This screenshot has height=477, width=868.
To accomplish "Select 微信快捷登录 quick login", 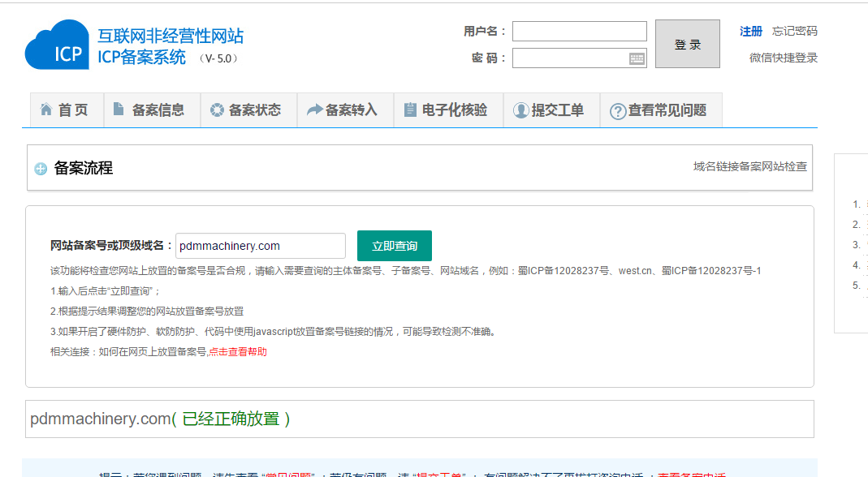I will [x=783, y=58].
